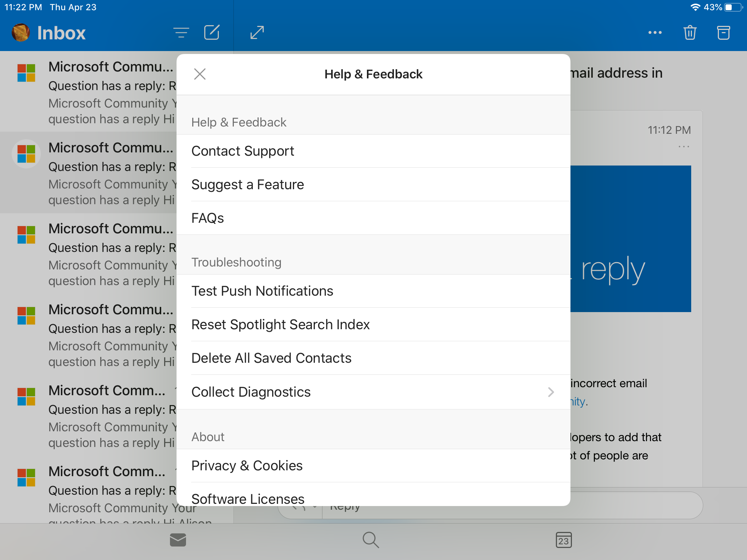
Task: Compose a new email
Action: tap(212, 32)
